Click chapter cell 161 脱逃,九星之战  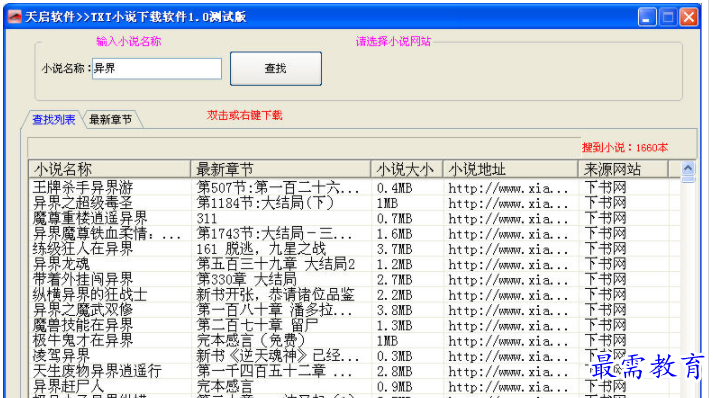[x=261, y=249]
